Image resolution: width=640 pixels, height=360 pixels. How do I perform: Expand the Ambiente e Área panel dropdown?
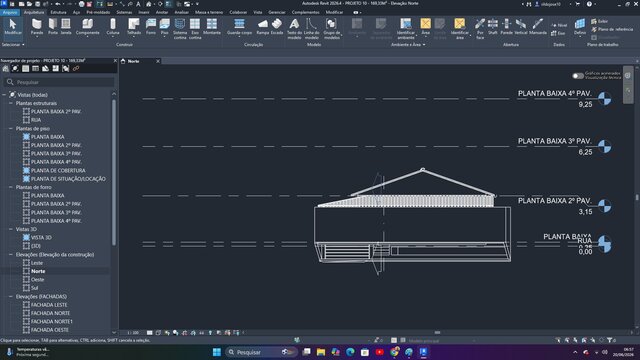(408, 44)
